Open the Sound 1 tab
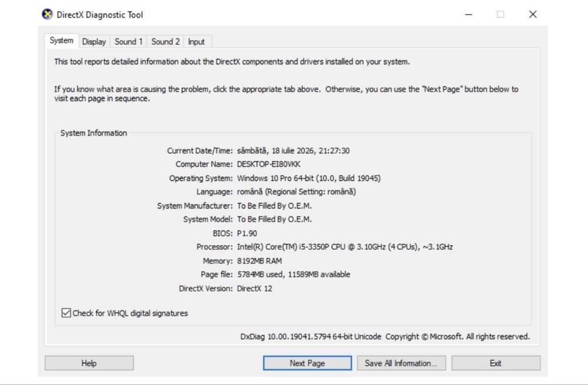This screenshot has height=385, width=588. (128, 42)
